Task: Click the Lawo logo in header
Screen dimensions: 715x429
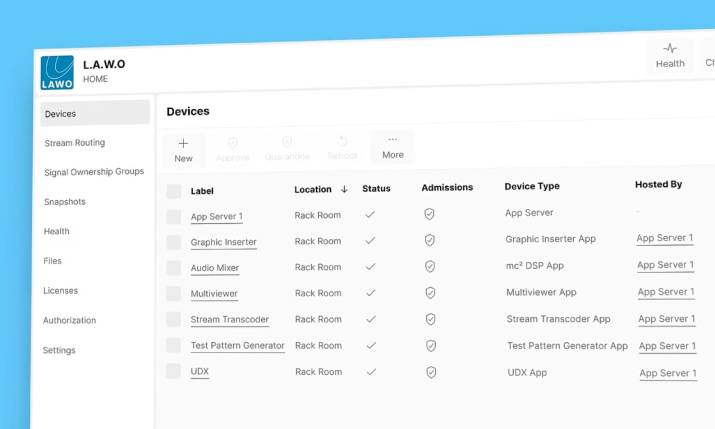Action: tap(58, 72)
